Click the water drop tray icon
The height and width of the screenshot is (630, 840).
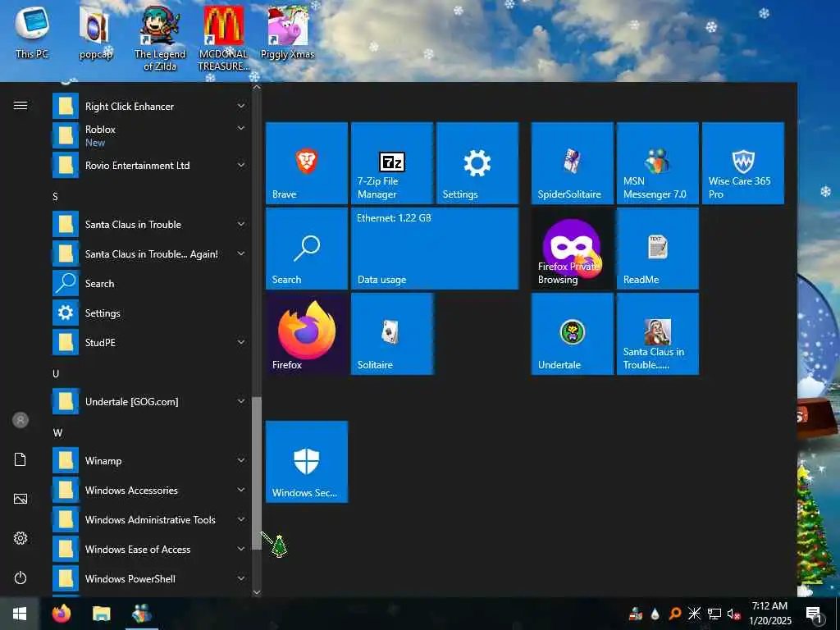pyautogui.click(x=655, y=614)
